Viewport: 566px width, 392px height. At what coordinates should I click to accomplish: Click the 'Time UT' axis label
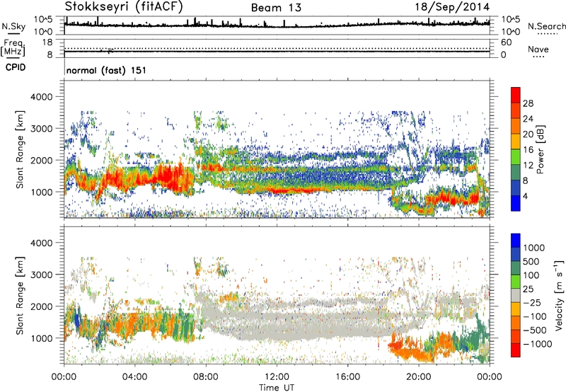pyautogui.click(x=277, y=388)
